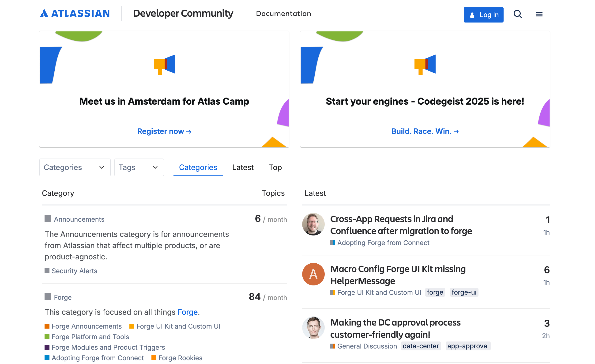Open the hamburger sidebar menu

click(x=539, y=14)
